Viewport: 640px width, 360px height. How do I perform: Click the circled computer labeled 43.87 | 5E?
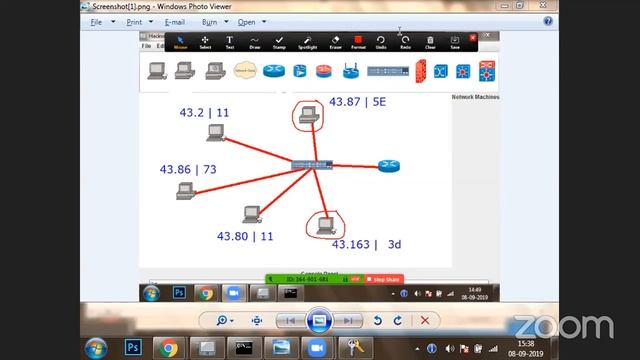click(x=309, y=115)
